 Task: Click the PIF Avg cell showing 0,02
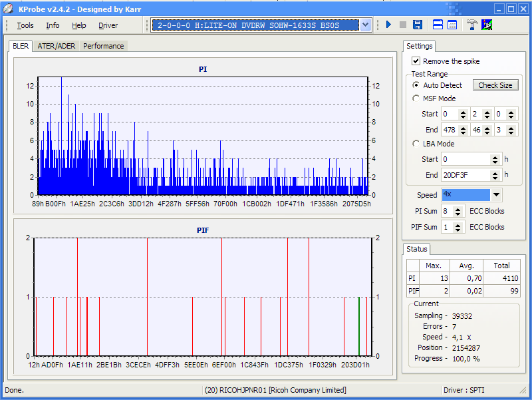pos(467,291)
